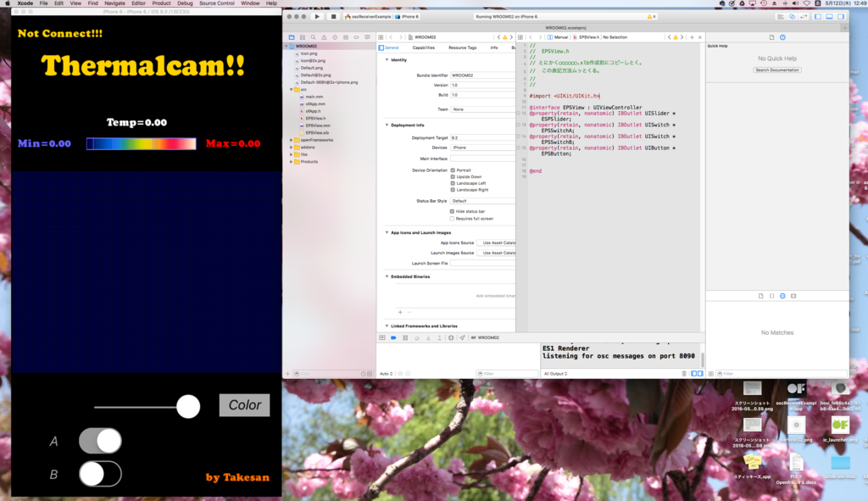Clear the console with trash icon
The height and width of the screenshot is (501, 868).
click(684, 374)
